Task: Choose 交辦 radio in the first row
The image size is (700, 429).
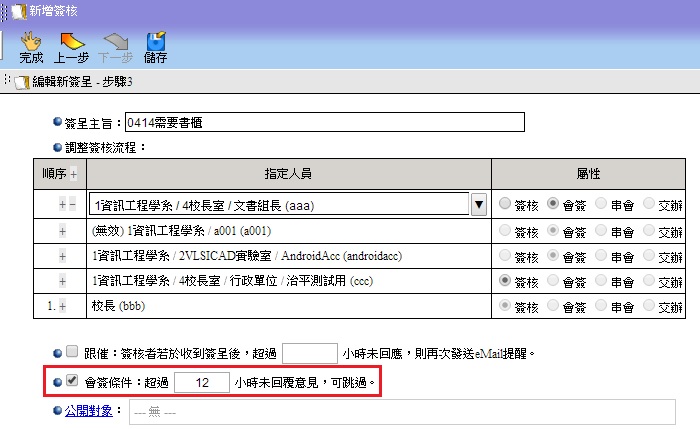Action: tap(649, 204)
